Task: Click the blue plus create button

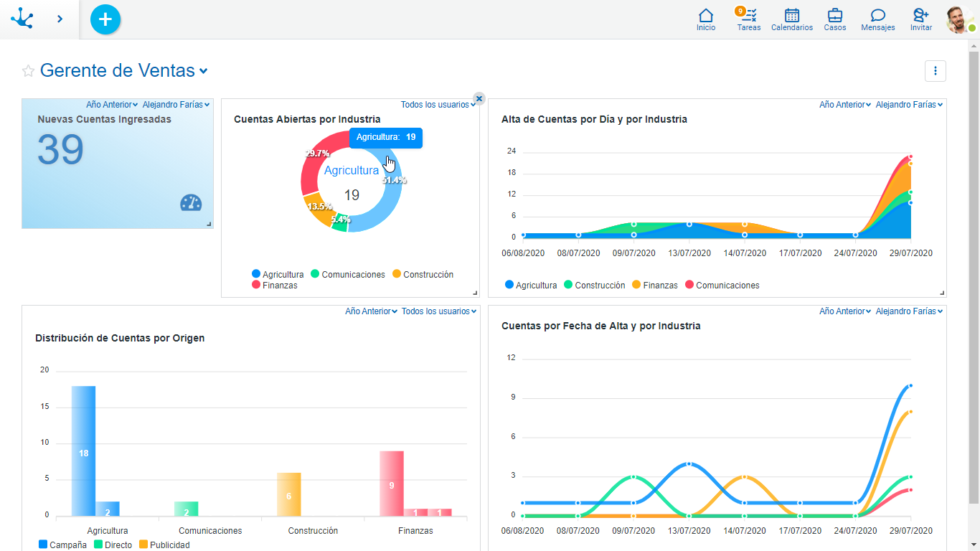Action: click(x=105, y=19)
